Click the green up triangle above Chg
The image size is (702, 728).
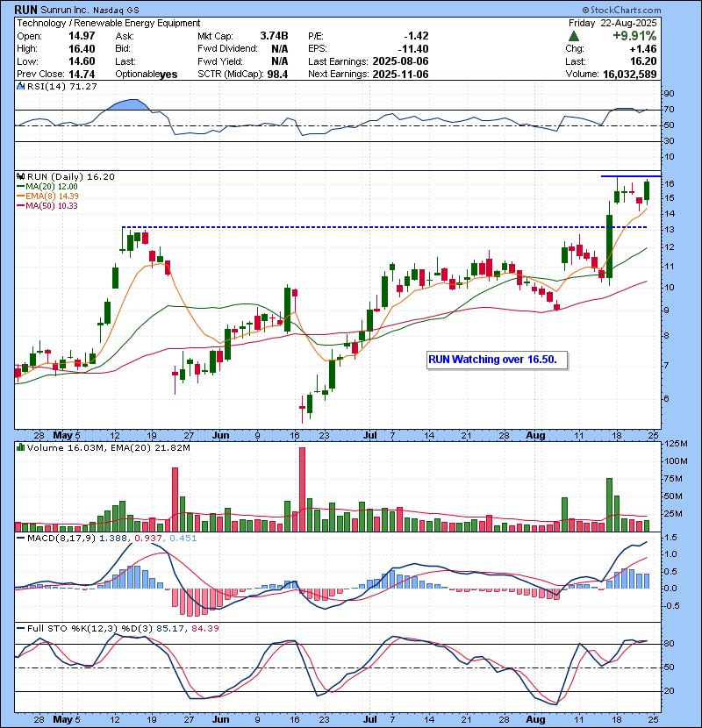coord(574,36)
